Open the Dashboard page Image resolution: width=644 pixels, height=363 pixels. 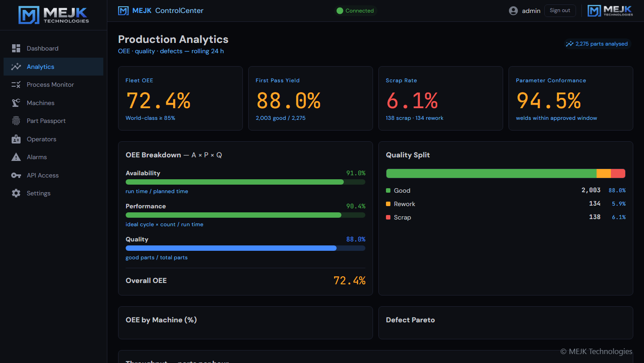pos(54,48)
